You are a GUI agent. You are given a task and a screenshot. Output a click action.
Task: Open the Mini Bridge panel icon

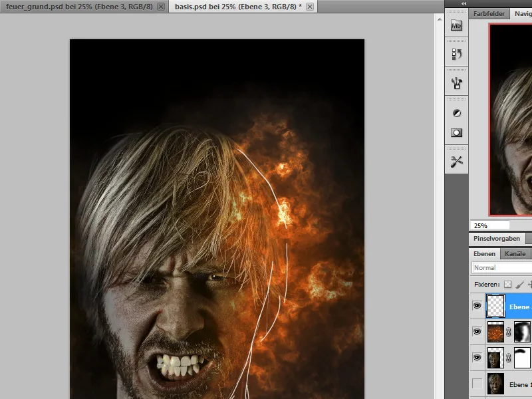pos(456,25)
